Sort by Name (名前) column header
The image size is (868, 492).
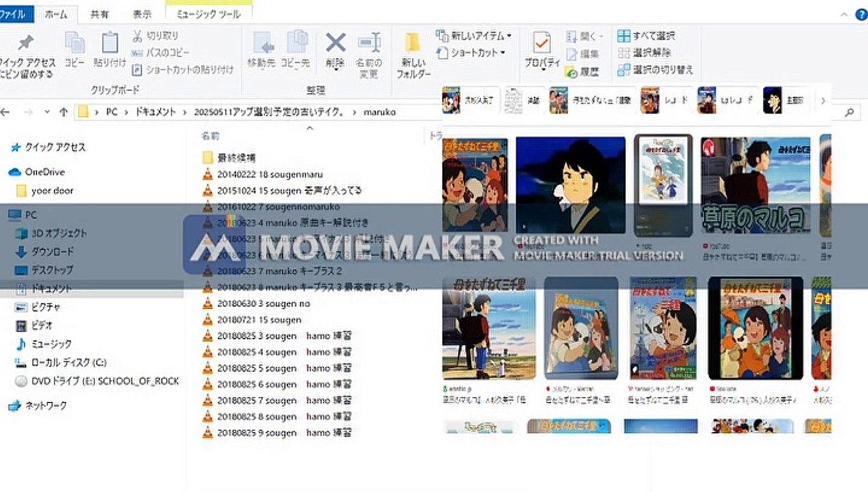210,136
